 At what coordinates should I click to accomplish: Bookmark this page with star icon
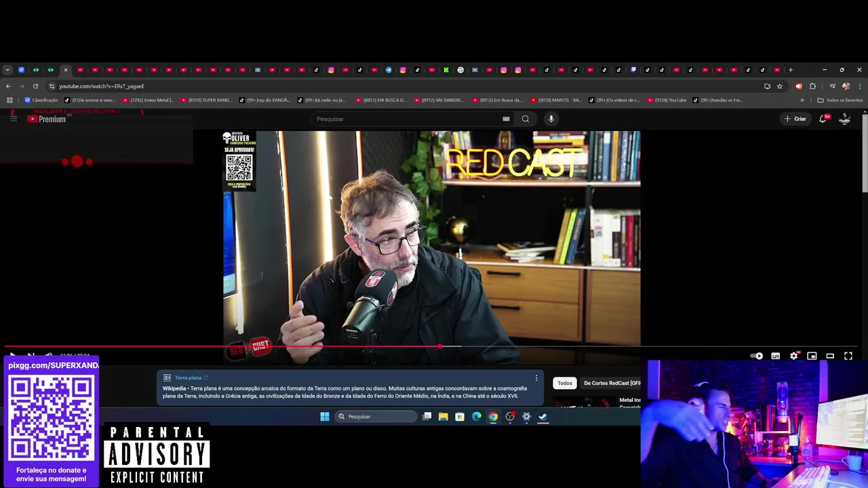point(780,86)
